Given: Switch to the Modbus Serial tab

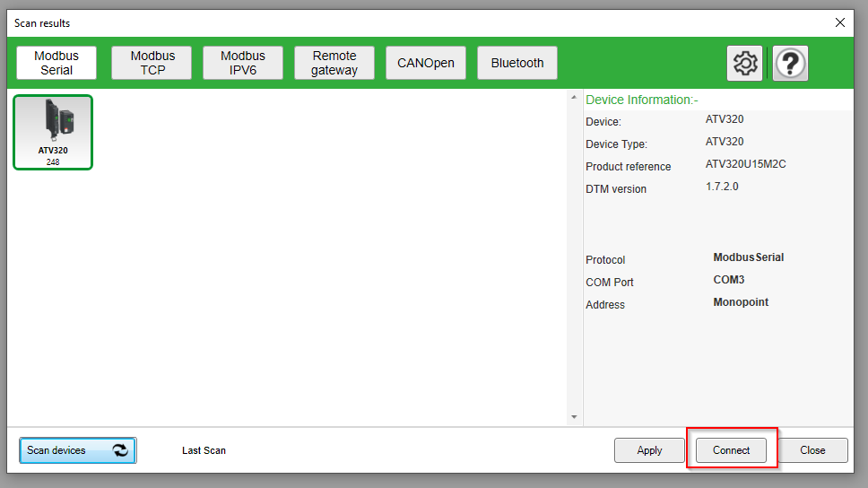Looking at the screenshot, I should tap(56, 63).
